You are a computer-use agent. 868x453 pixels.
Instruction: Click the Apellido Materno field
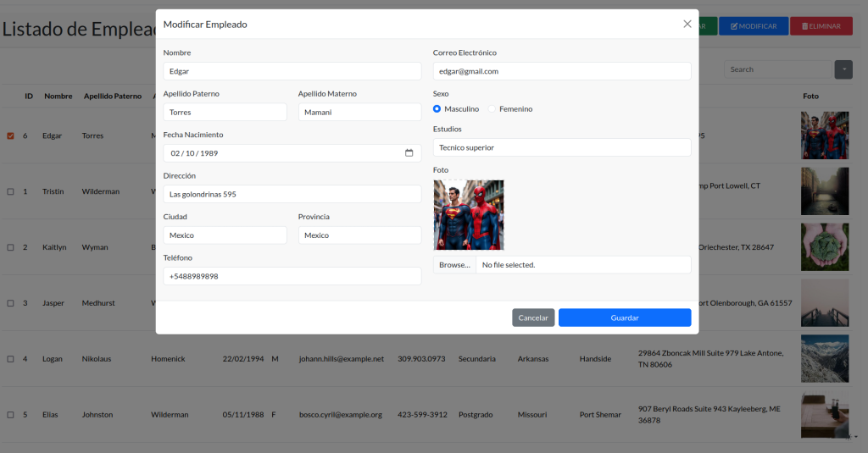pyautogui.click(x=359, y=113)
